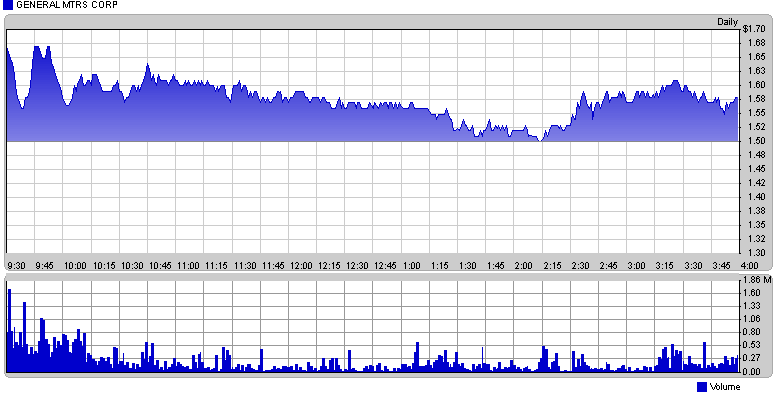The width and height of the screenshot is (777, 395).
Task: Click the 3:15 time axis label
Action: 665,266
